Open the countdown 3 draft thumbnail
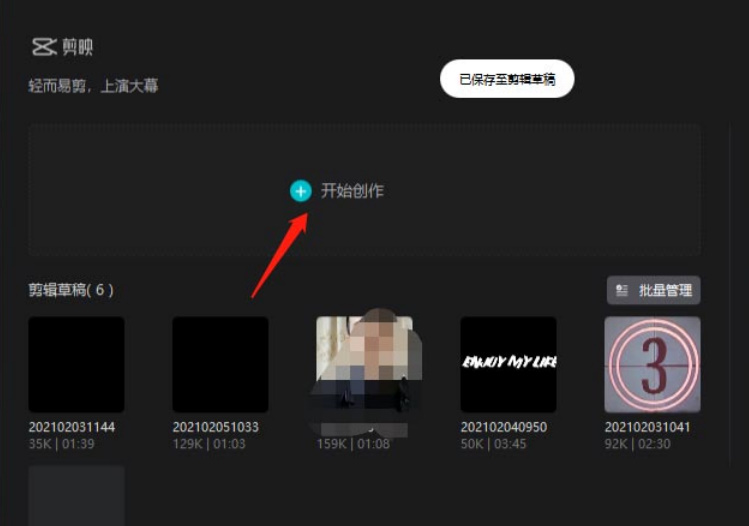 [x=653, y=364]
